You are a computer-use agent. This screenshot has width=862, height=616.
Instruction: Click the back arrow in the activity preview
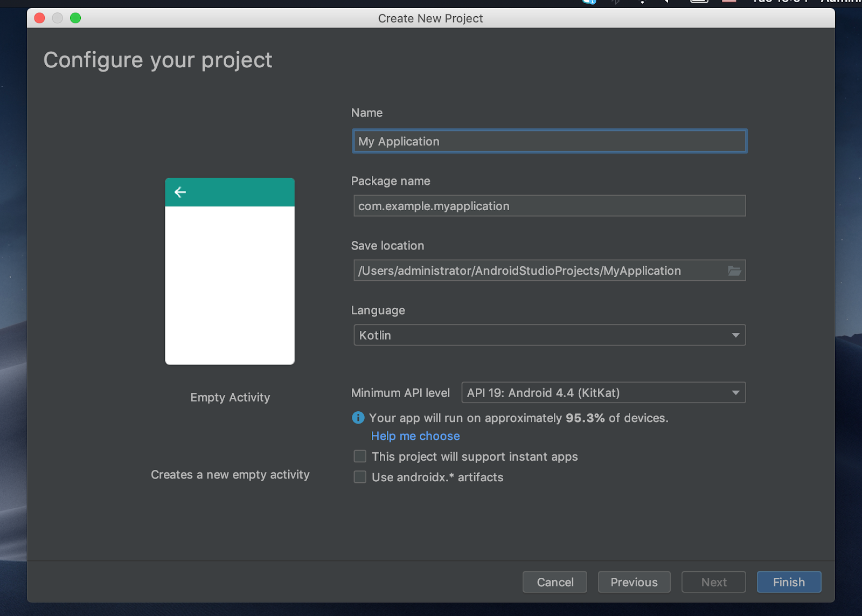pyautogui.click(x=180, y=192)
